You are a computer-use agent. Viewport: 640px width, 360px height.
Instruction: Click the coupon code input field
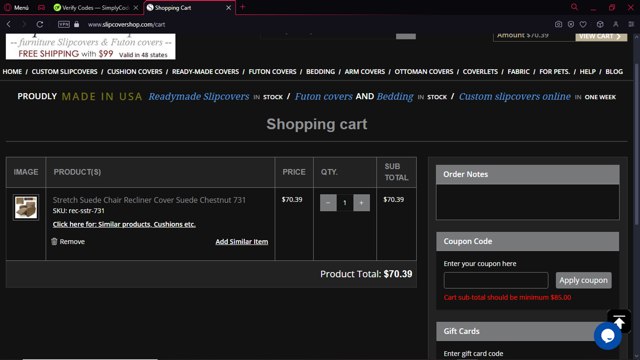pyautogui.click(x=496, y=280)
